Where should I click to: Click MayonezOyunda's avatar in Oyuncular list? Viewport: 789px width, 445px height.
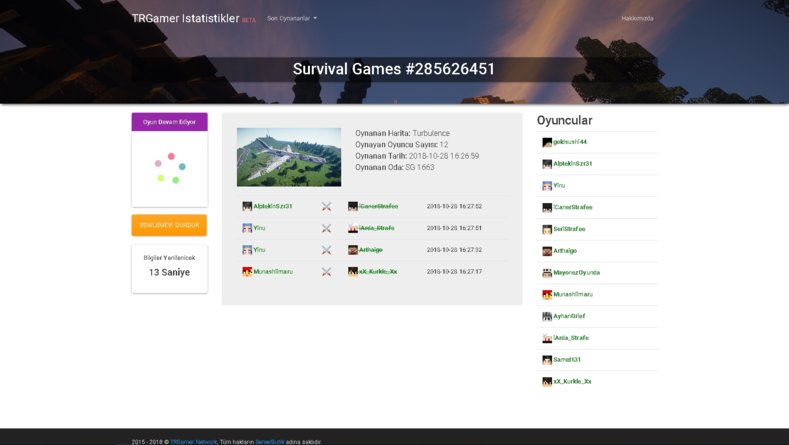(x=547, y=273)
